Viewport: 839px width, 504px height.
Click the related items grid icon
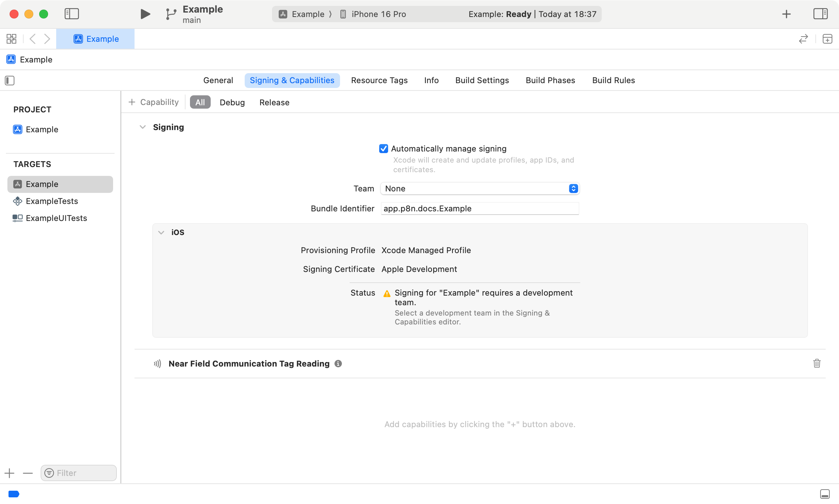[11, 39]
